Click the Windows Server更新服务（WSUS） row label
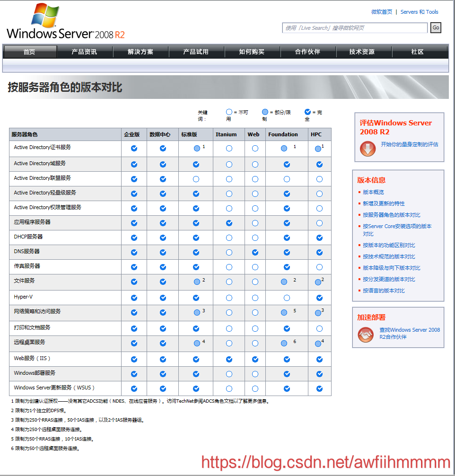455x476 pixels. tap(54, 388)
